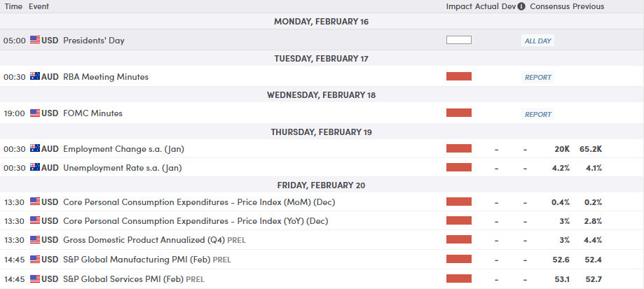Click REPORT label for RBA Meeting Minutes

coord(538,77)
